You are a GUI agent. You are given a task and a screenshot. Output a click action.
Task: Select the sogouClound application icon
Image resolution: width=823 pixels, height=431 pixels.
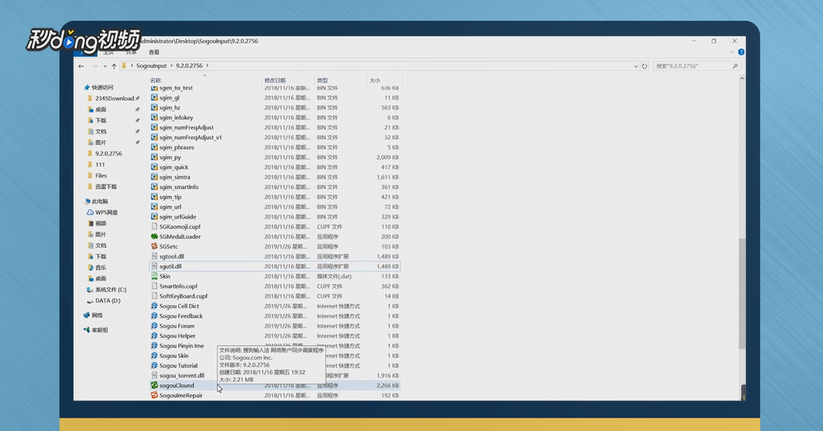click(154, 385)
